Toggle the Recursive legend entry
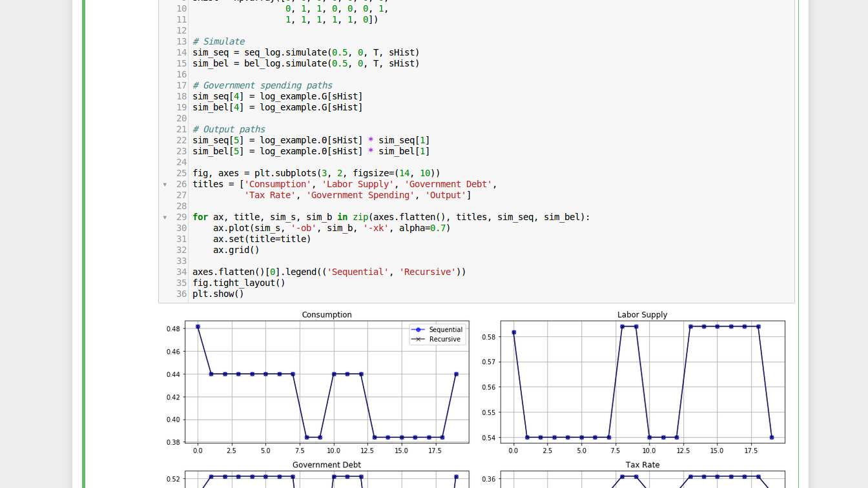 [x=443, y=338]
